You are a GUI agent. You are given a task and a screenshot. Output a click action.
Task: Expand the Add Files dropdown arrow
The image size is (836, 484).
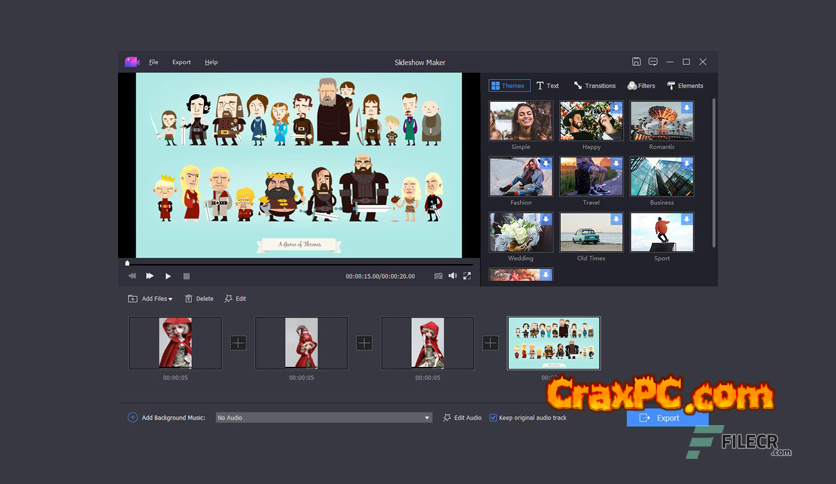pyautogui.click(x=171, y=299)
